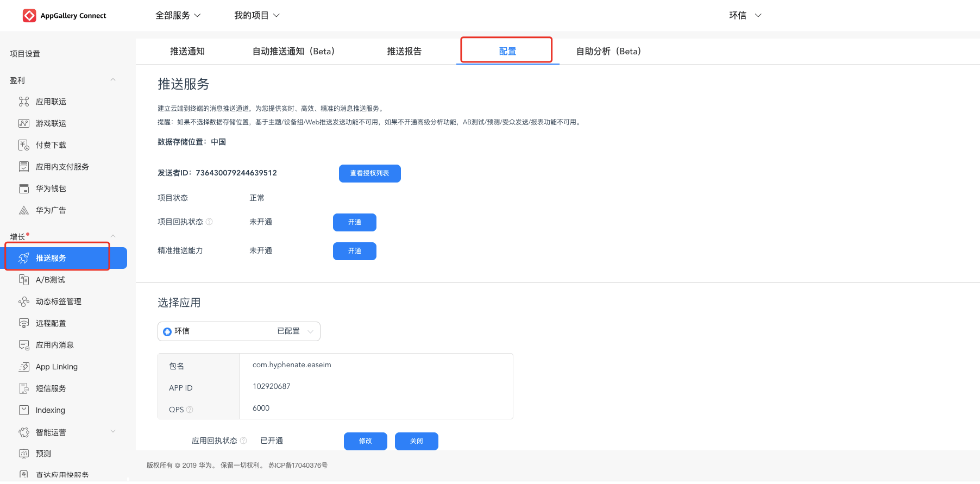Open the 全部服务 dropdown menu
Viewport: 980px width, 484px height.
178,15
